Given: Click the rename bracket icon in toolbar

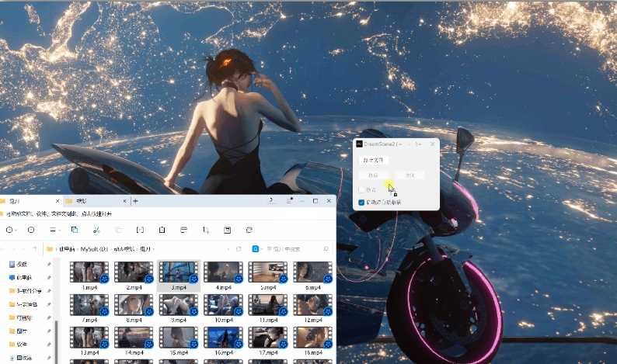Looking at the screenshot, I should (x=140, y=230).
